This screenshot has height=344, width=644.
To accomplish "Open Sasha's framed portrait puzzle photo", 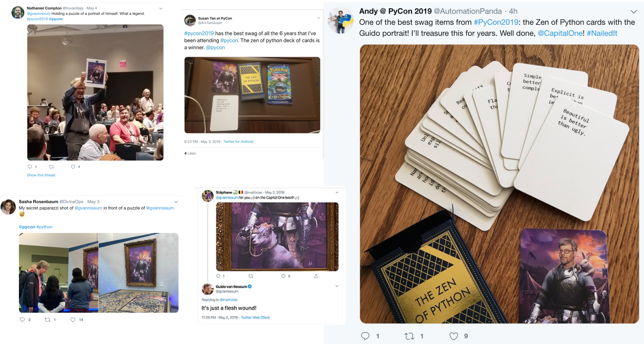I will coord(139,273).
